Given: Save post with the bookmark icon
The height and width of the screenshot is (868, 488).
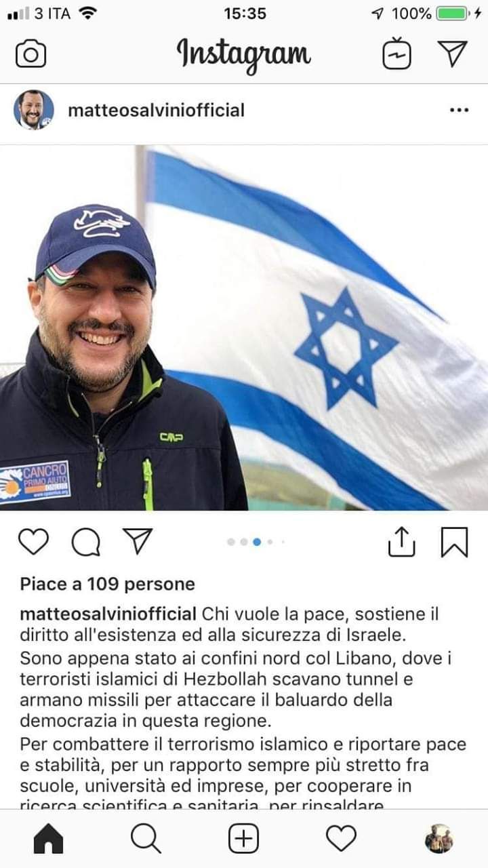Looking at the screenshot, I should (x=454, y=542).
